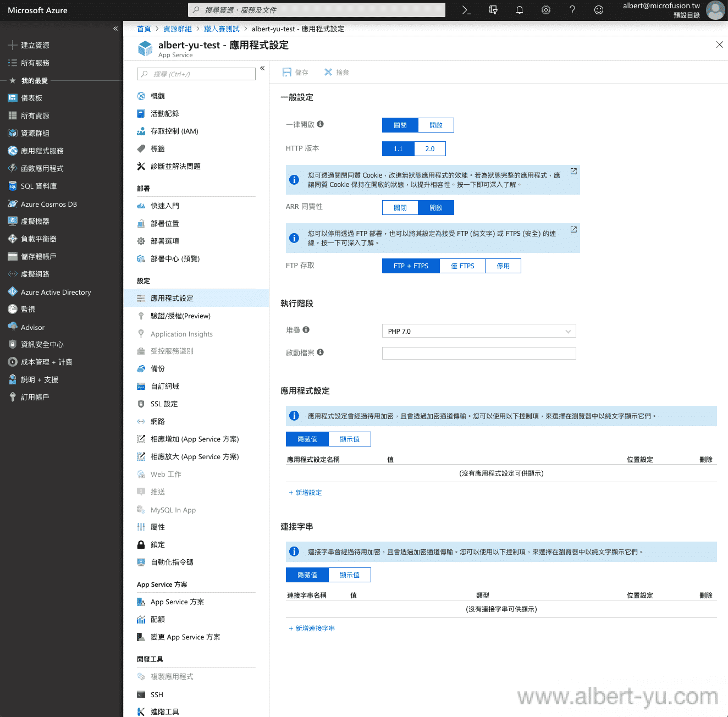
Task: Click 新增設定 link
Action: coord(306,493)
